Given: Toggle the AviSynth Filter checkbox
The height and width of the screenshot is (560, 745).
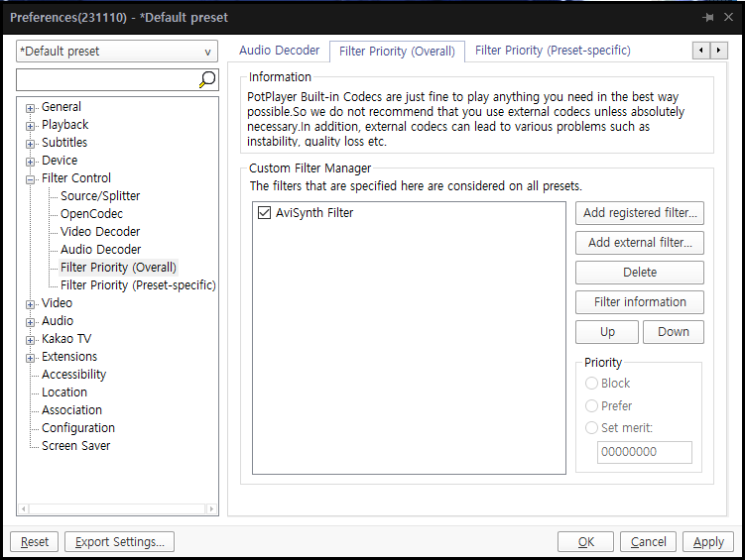Looking at the screenshot, I should click(264, 213).
